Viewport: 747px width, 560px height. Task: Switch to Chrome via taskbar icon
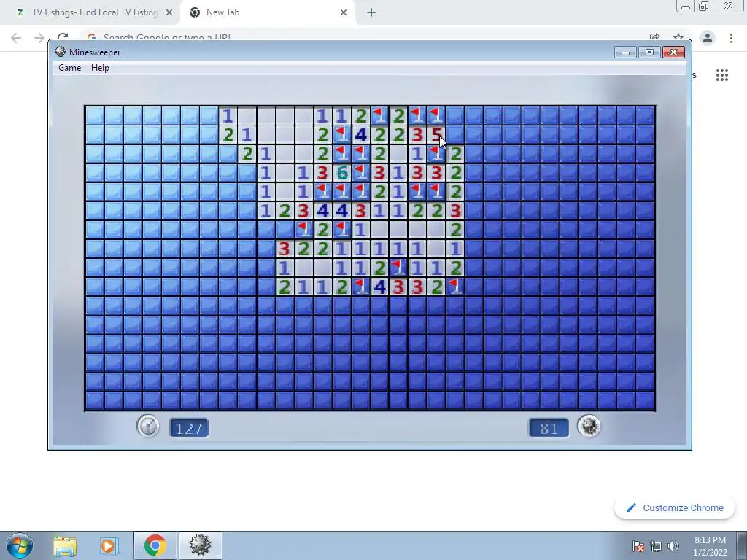(x=155, y=545)
